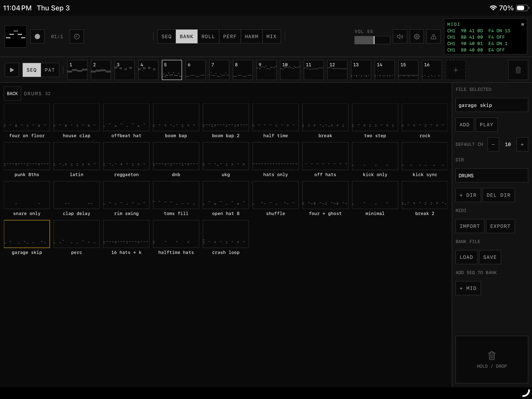Enable SEQ mode toggle

32,70
